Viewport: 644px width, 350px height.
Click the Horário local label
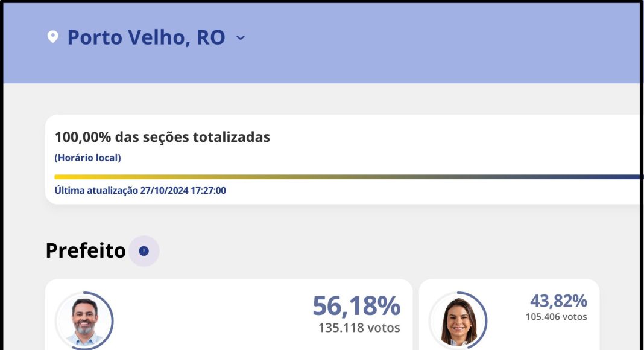[87, 158]
